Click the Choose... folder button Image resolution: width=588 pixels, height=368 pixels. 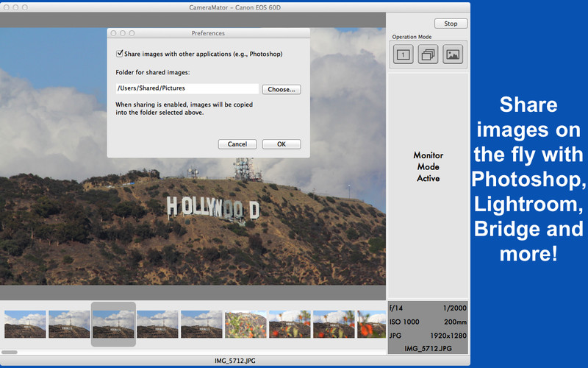[x=282, y=89]
